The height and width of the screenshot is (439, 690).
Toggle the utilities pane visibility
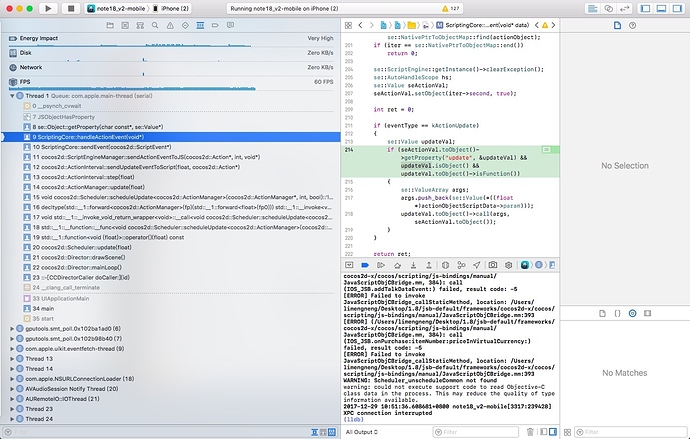point(677,8)
